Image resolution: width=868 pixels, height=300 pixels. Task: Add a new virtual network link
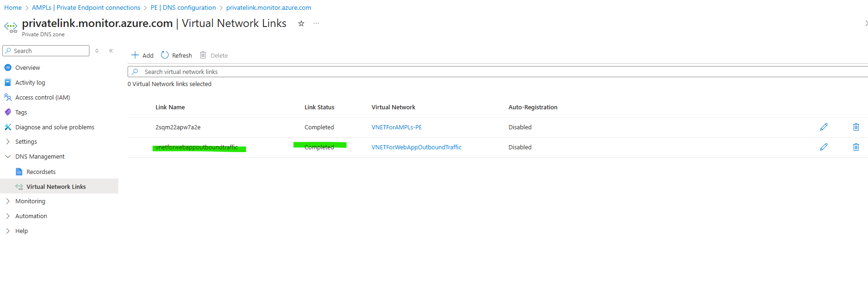pos(142,55)
